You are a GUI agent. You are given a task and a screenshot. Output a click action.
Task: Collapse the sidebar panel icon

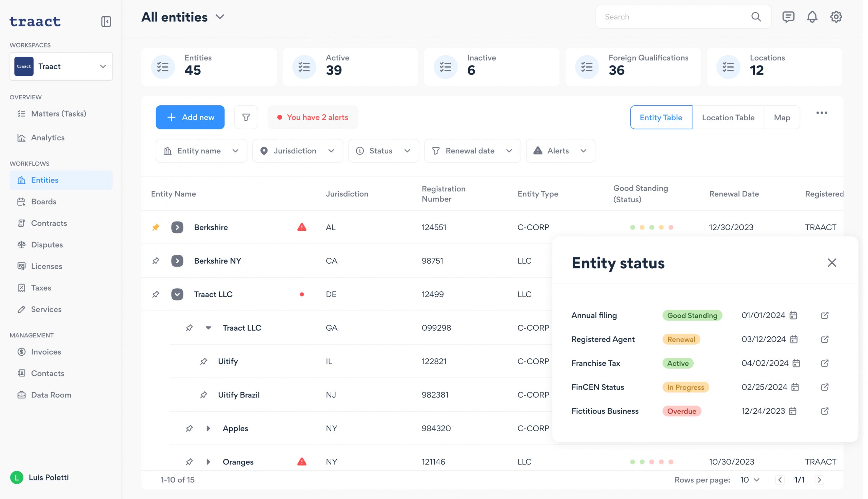106,22
